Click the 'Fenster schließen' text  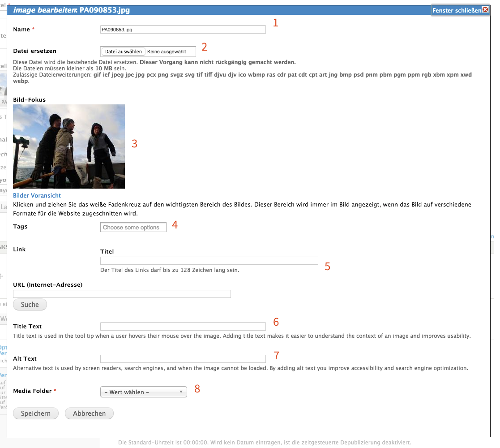click(457, 10)
